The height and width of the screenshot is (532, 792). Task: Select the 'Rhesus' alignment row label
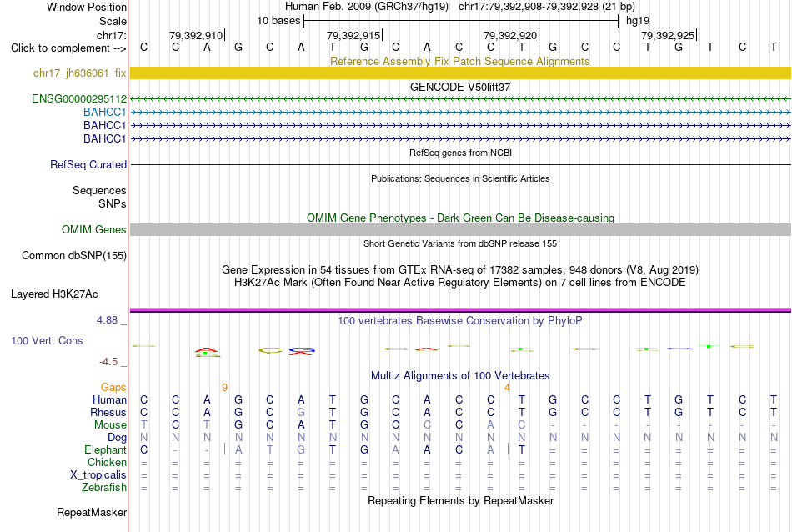coord(108,413)
